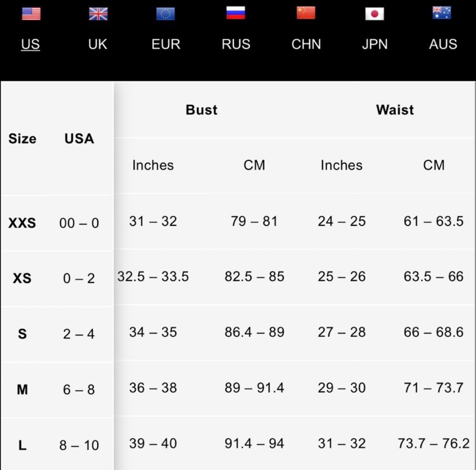Click the United Kingdom flag icon

point(98,14)
